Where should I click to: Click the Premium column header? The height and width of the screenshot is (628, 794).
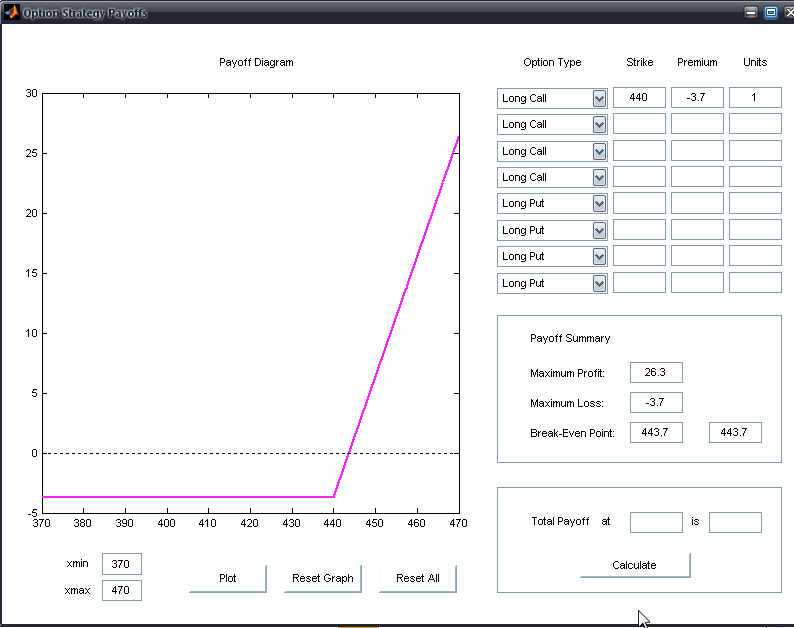coord(697,62)
